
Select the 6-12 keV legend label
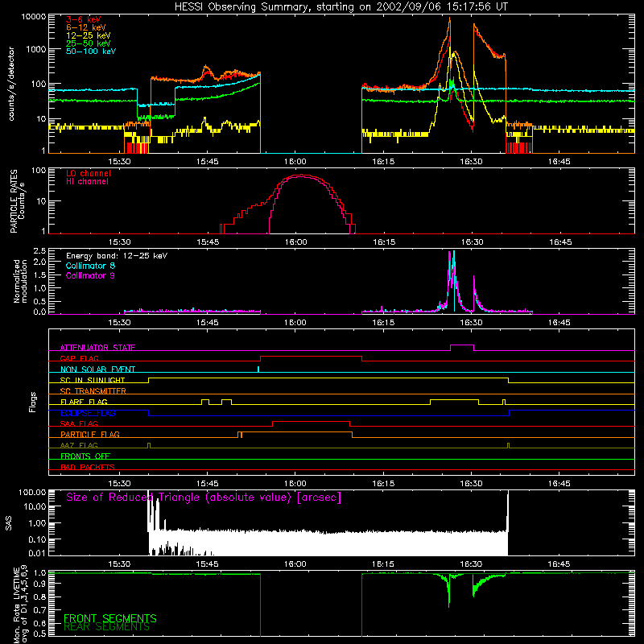pos(86,27)
